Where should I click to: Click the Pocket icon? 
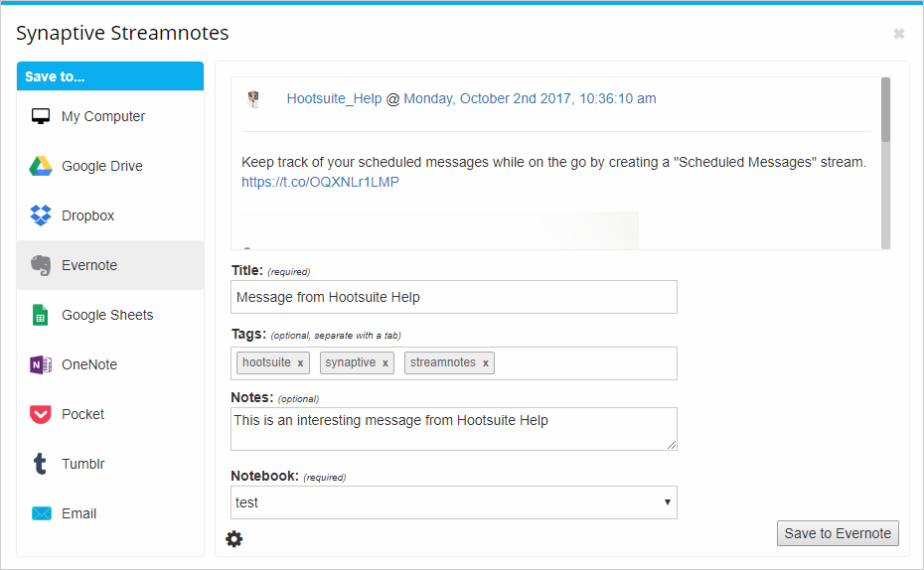tap(41, 414)
